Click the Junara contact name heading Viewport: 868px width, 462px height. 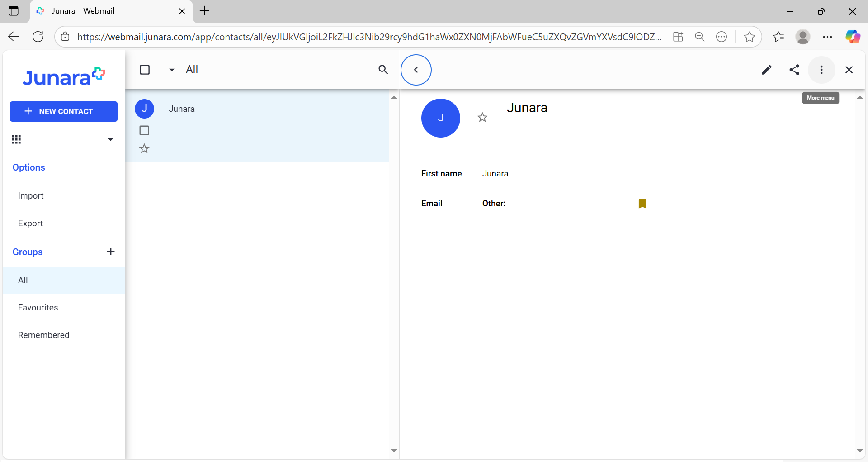(x=527, y=108)
